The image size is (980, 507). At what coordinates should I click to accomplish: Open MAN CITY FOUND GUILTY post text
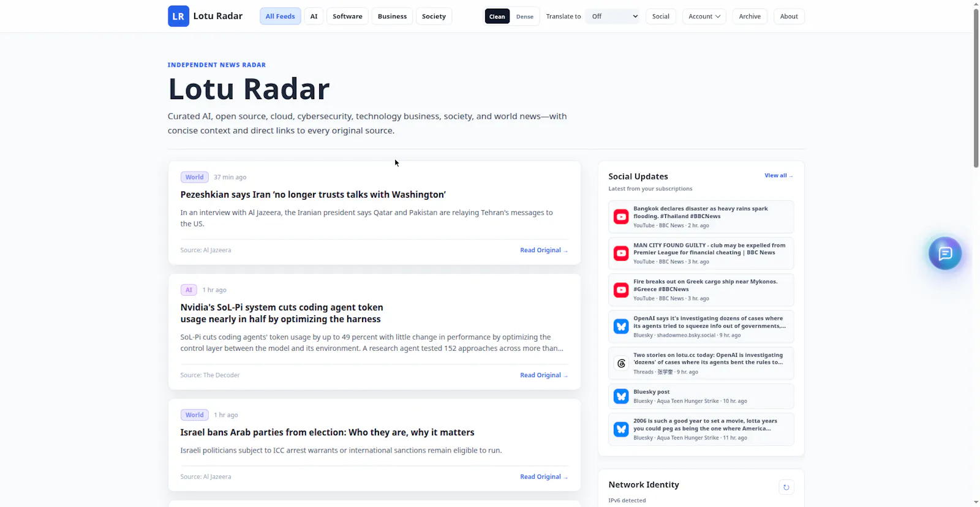(x=709, y=249)
